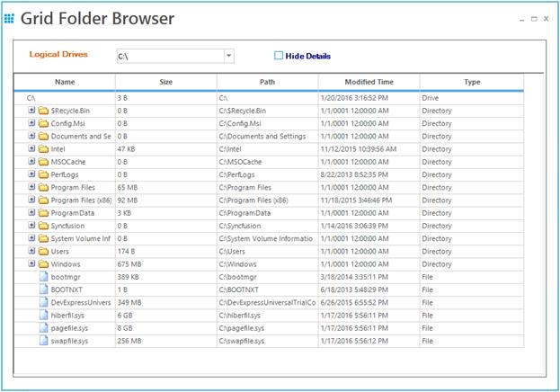Image resolution: width=560 pixels, height=392 pixels.
Task: Select the 675 MB size cell
Action: coord(166,264)
